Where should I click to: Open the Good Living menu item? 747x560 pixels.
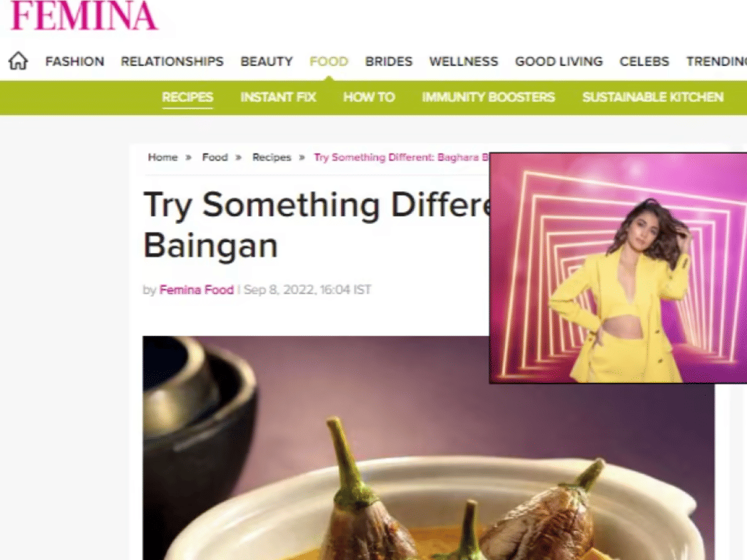click(x=559, y=61)
